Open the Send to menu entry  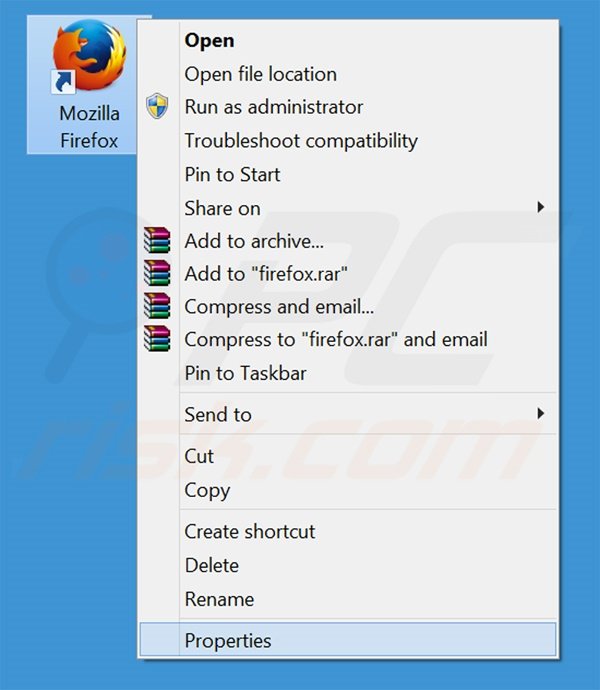coord(348,415)
